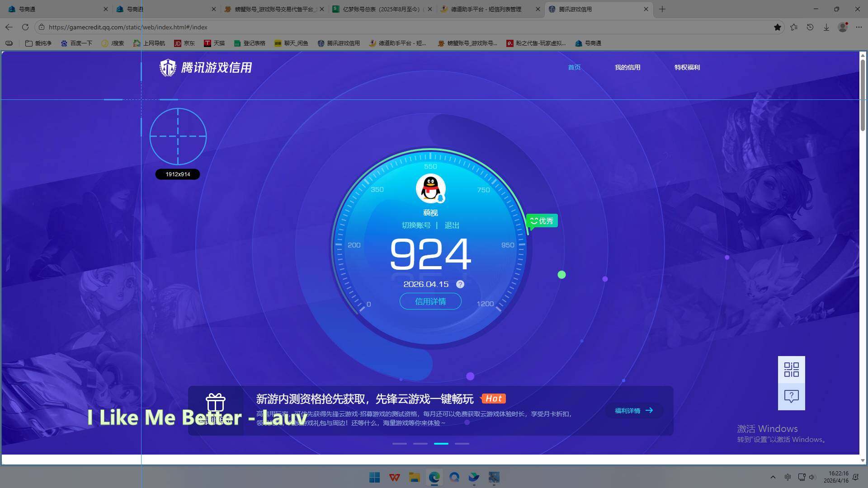This screenshot has height=488, width=868.
Task: Open 我的信用 navigation item
Action: click(x=627, y=67)
